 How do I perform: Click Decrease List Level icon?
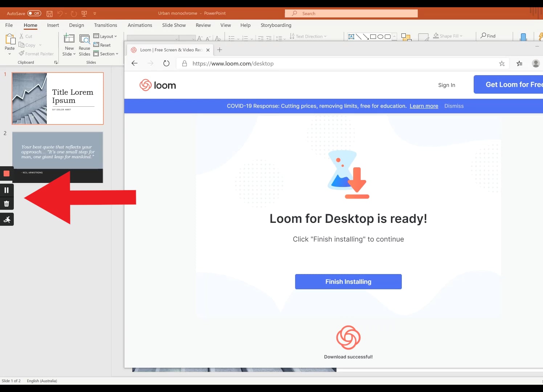[x=261, y=38]
